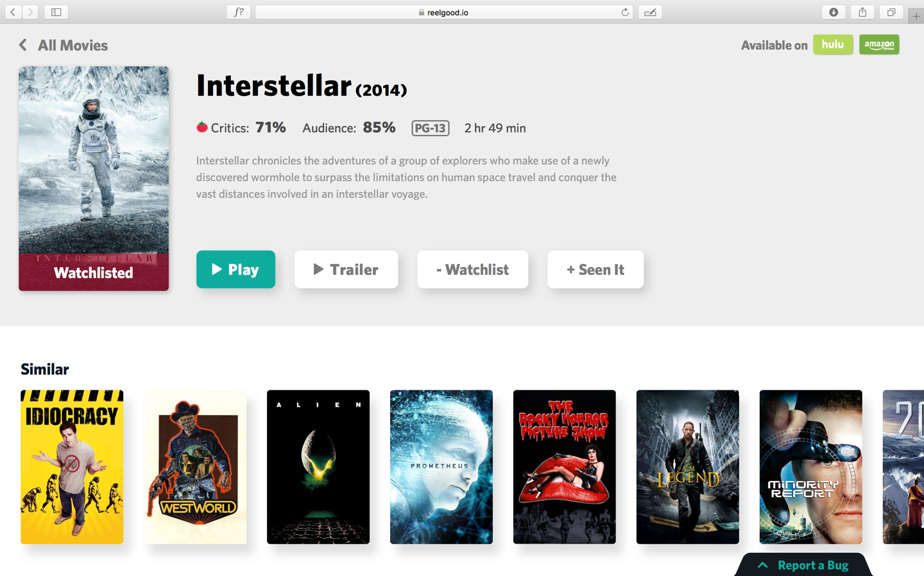The width and height of the screenshot is (924, 576).
Task: Open the Hulu availability badge
Action: (x=833, y=44)
